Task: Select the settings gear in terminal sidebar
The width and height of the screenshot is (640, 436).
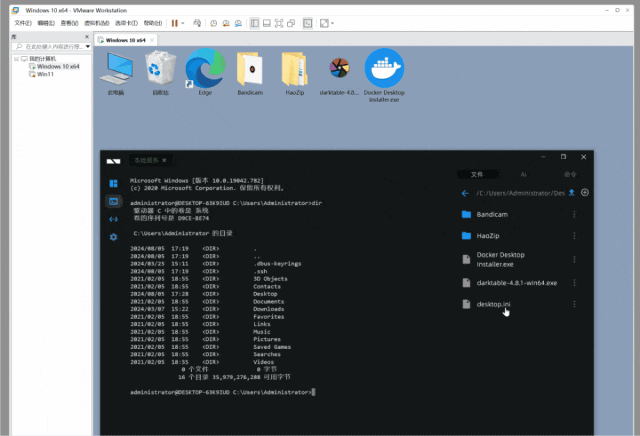Action: [113, 237]
